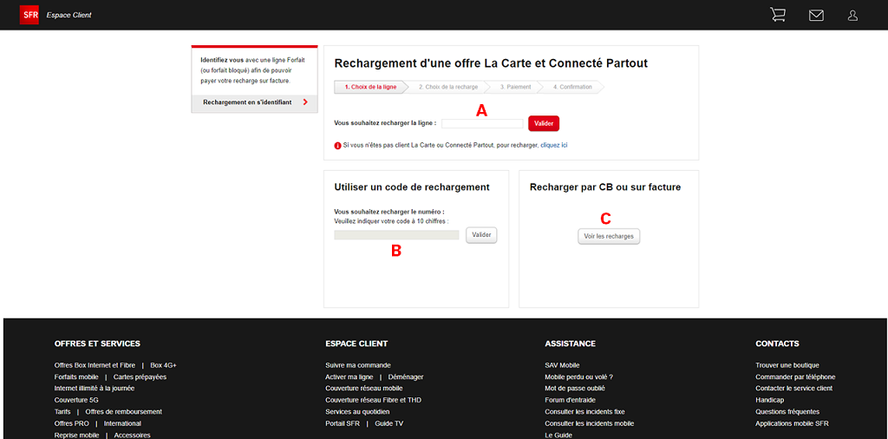Open 'Reprise mobile' footer link
The height and width of the screenshot is (439, 888).
[76, 435]
